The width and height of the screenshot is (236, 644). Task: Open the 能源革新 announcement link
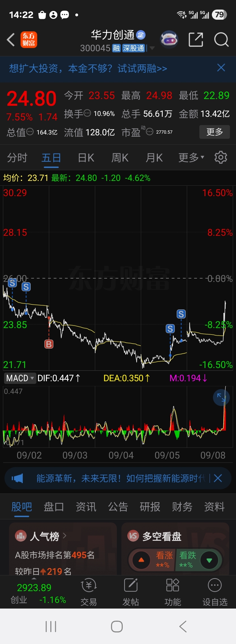pos(121,478)
